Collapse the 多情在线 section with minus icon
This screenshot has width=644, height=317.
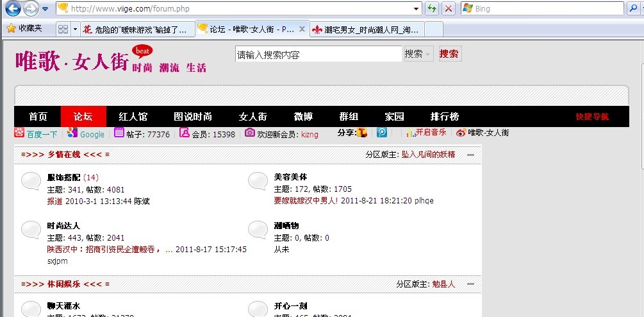[471, 155]
